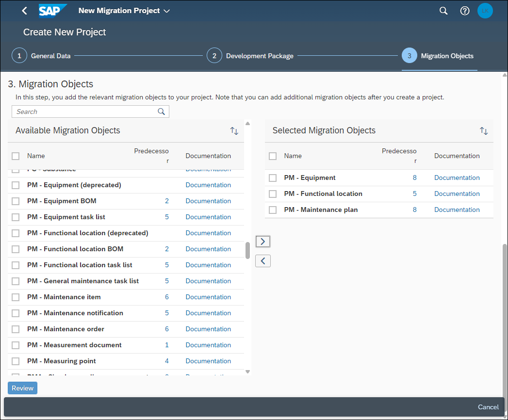Open the search icon in top header
Image resolution: width=508 pixels, height=420 pixels.
click(443, 11)
